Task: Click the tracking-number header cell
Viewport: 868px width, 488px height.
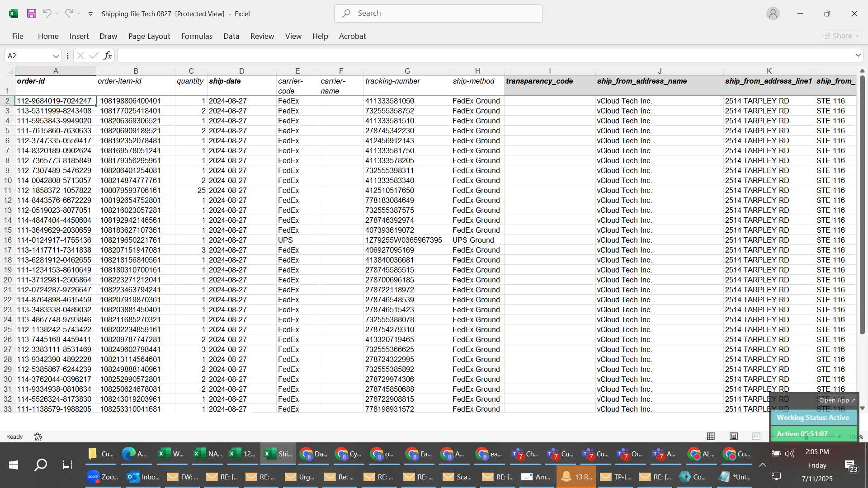Action: pos(407,86)
